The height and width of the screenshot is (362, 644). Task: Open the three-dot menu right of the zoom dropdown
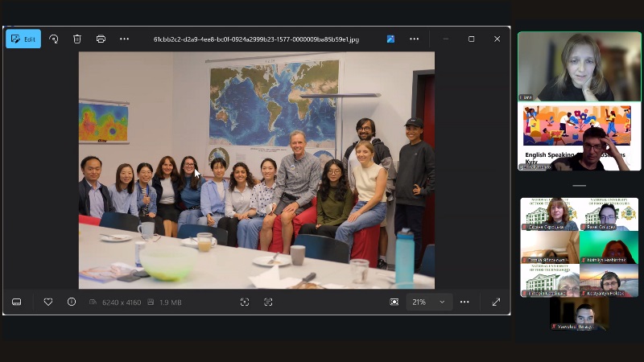pos(464,302)
